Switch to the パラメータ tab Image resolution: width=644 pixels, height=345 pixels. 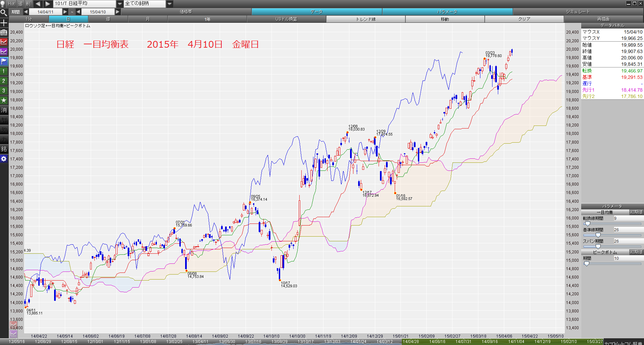(x=447, y=12)
